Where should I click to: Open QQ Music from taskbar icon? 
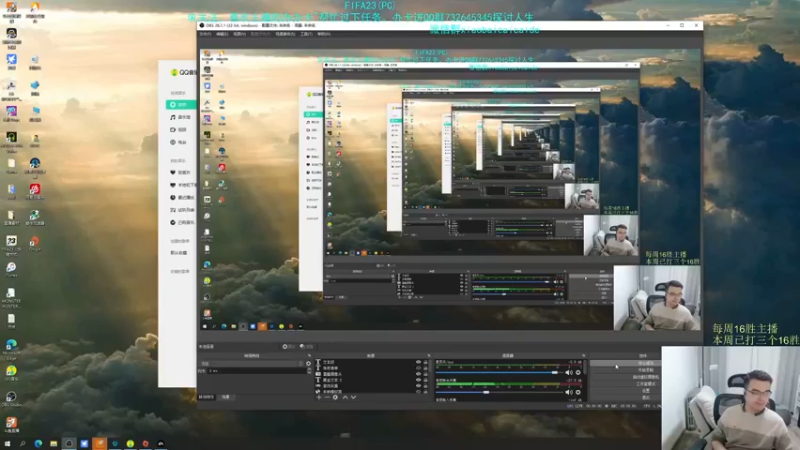(x=130, y=444)
